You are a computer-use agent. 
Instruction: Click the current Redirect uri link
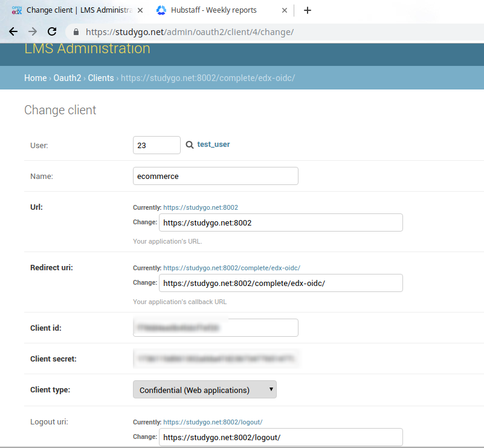pos(231,268)
